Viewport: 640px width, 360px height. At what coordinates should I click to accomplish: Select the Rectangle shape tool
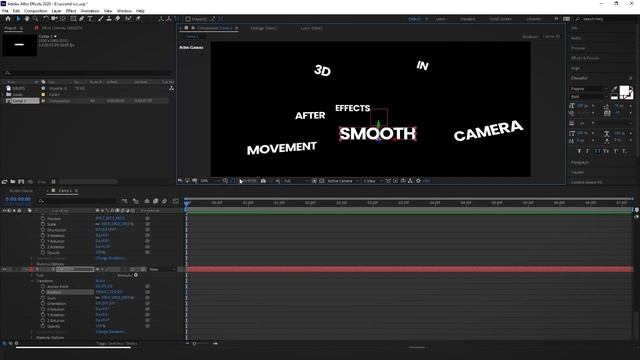(73, 19)
